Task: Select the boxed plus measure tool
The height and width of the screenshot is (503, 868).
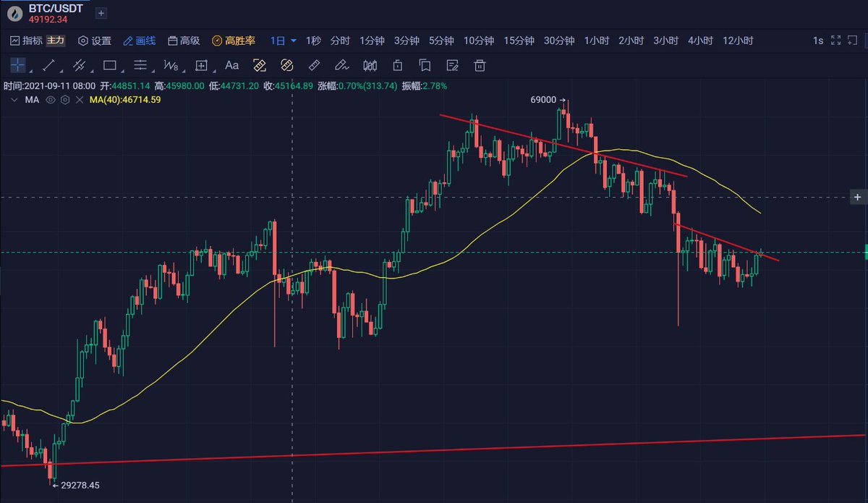Action: click(x=202, y=65)
